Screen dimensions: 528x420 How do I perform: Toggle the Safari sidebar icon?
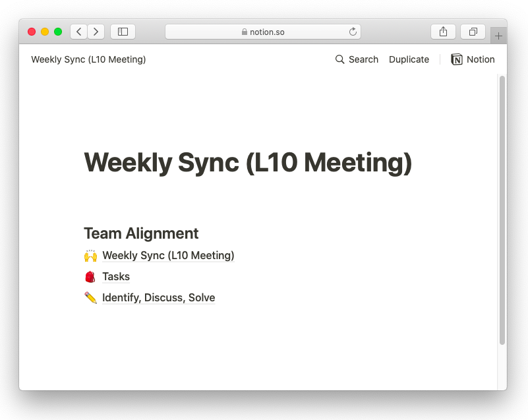[x=123, y=31]
